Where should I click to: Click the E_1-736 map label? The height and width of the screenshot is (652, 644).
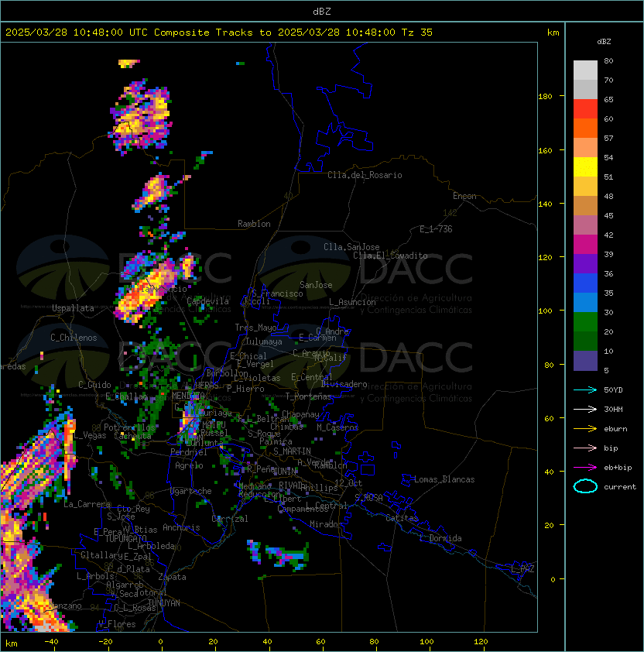(x=436, y=229)
